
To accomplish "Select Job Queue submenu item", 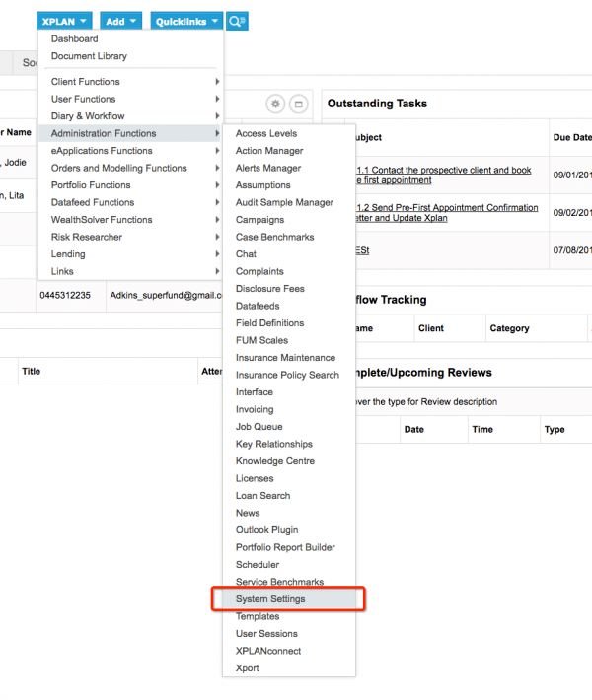I will 259,427.
